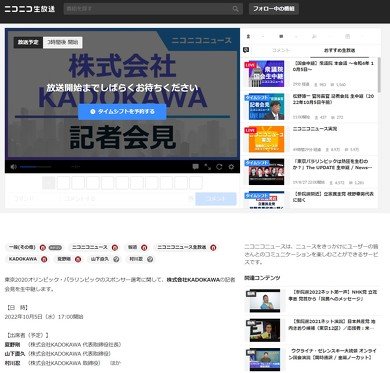Mute the player volume speaker icon
390x373 pixels.
pos(14,167)
